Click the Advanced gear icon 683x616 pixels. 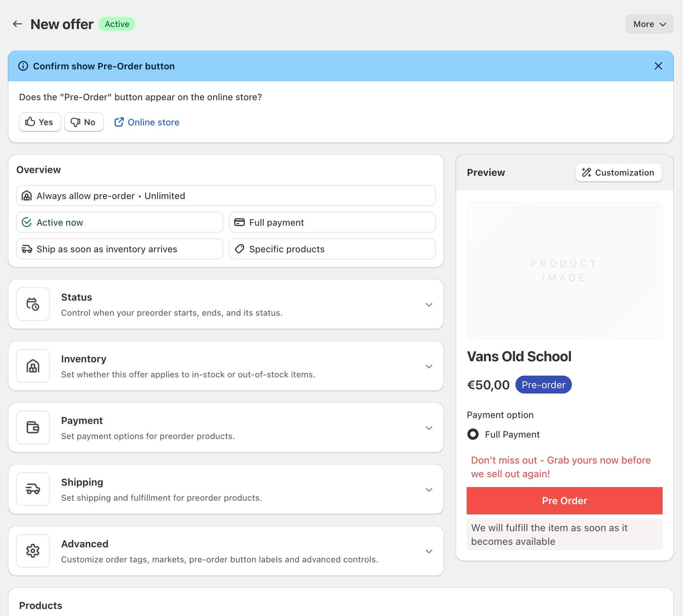click(33, 551)
